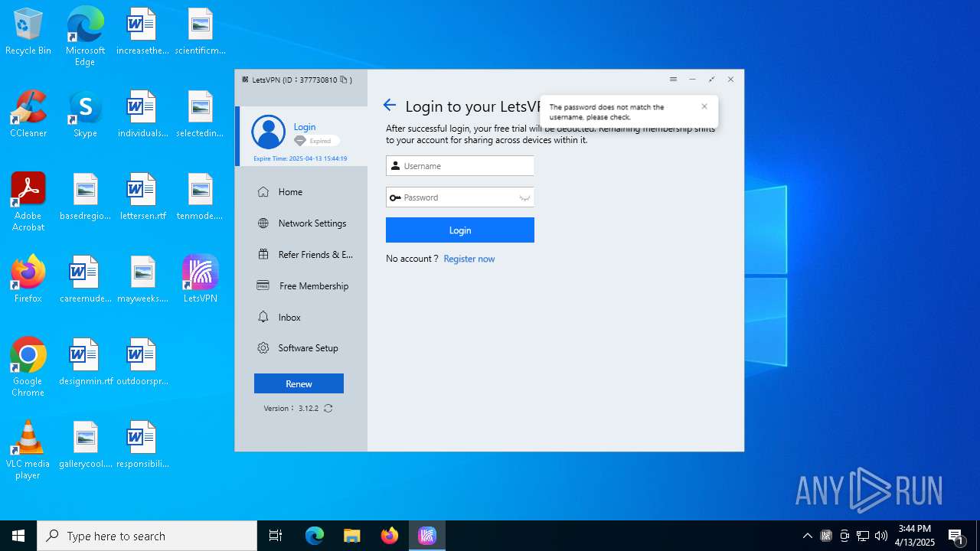Dismiss the password mismatch notification
The image size is (980, 551).
(x=704, y=106)
